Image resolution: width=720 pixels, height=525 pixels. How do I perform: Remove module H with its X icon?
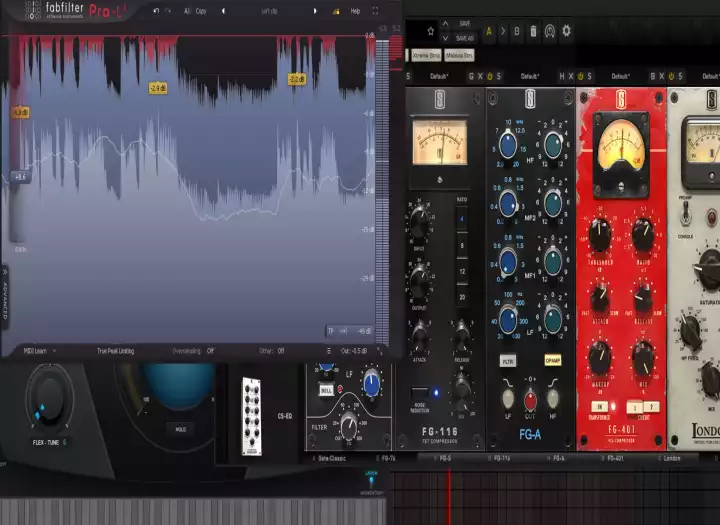click(571, 76)
